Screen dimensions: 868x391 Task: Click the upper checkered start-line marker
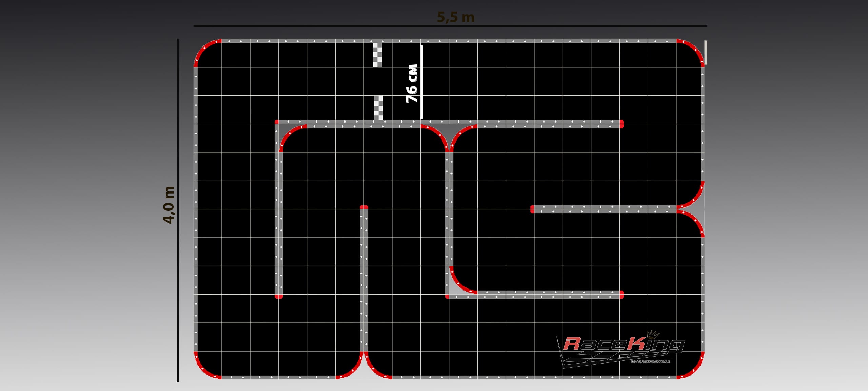pyautogui.click(x=377, y=55)
